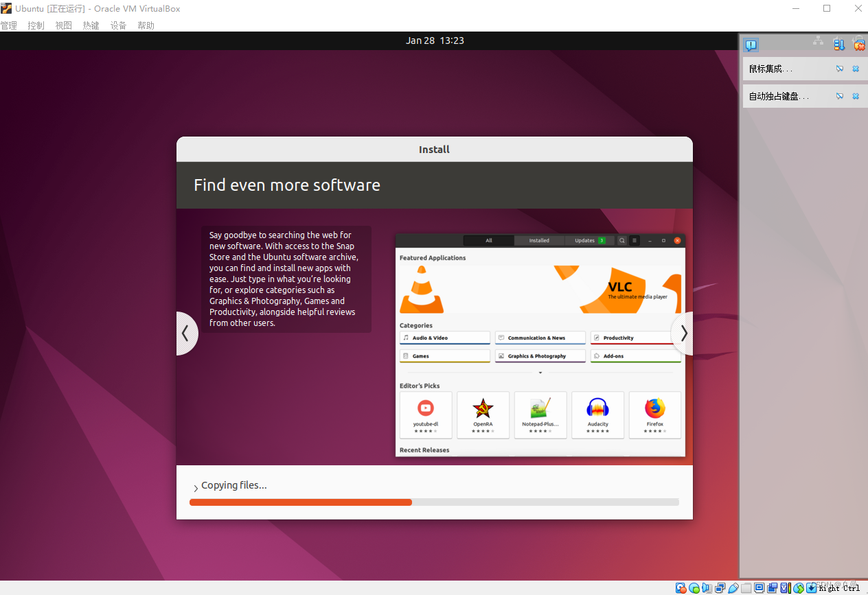Click the virtualization features CPU icon
Screen dimensions: 868x595
[x=786, y=588]
